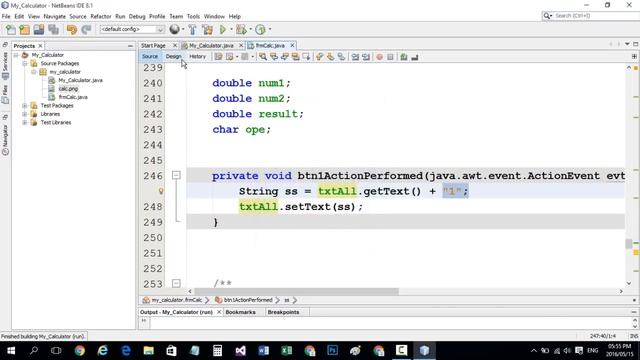Click btn1ActionPerformed in the breadcrumb bar

coord(248,300)
